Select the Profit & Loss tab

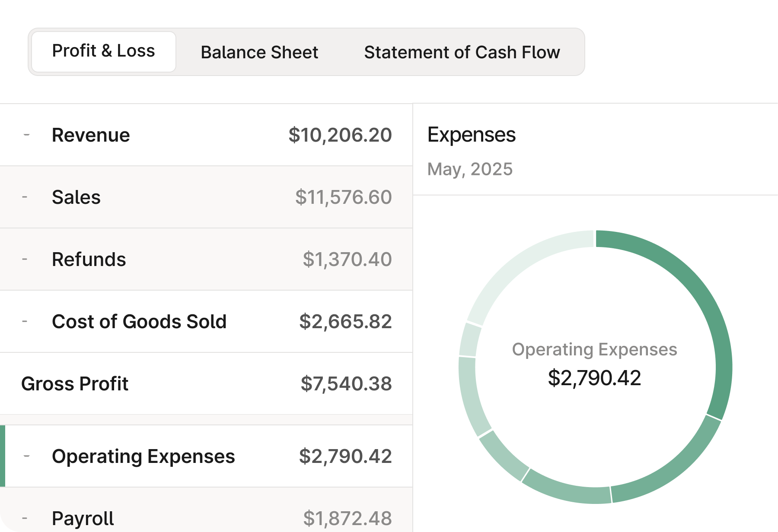pyautogui.click(x=104, y=51)
